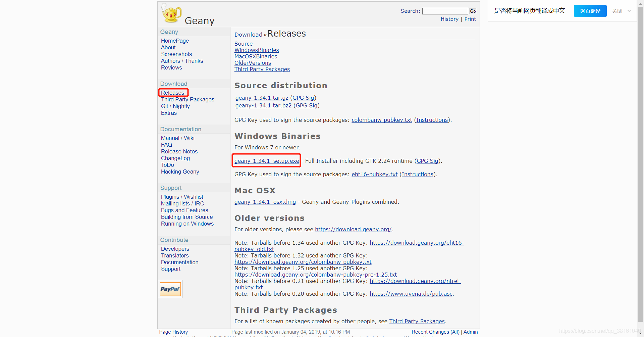644x337 pixels.
Task: Open the FAQ sidebar link
Action: [x=166, y=145]
